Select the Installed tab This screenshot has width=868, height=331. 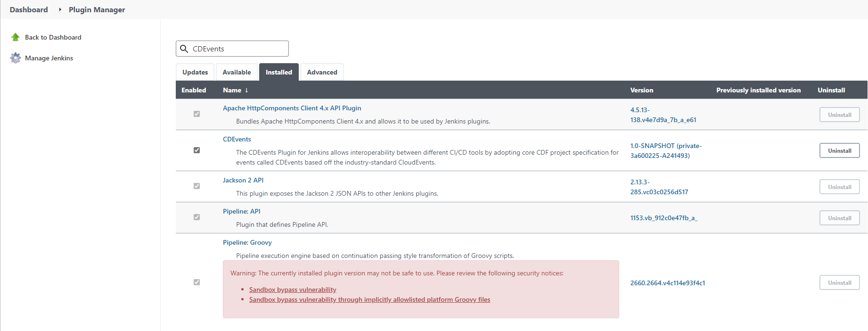tap(279, 72)
